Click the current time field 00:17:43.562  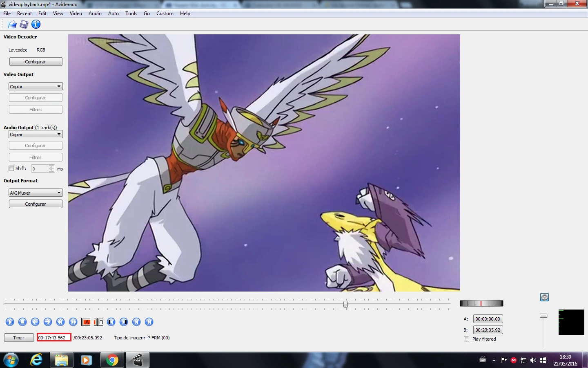tap(54, 338)
